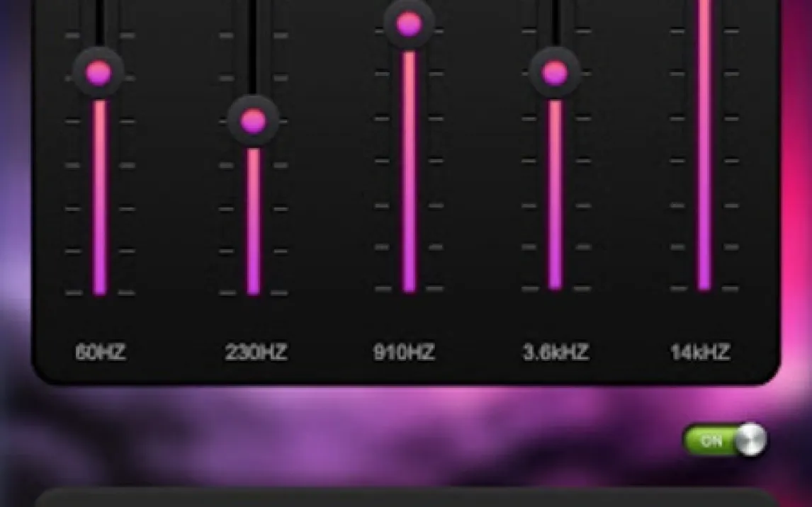Select the 910HZ frequency label
This screenshot has width=812, height=507.
coord(404,353)
